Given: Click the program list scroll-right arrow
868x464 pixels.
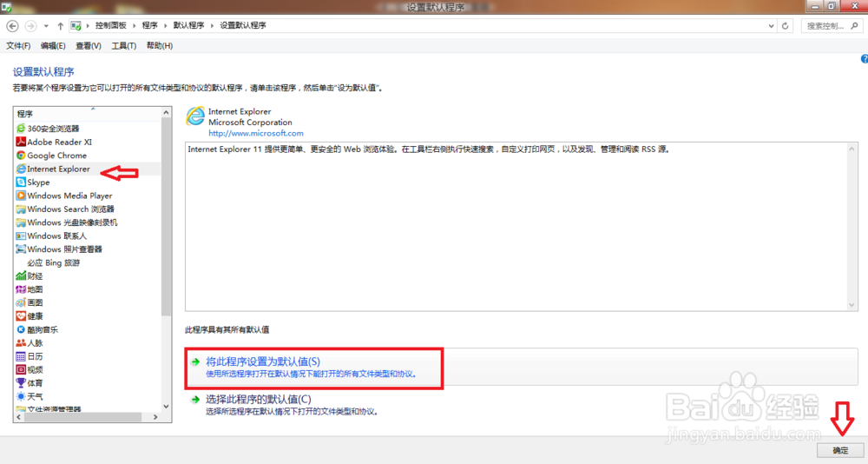Looking at the screenshot, I should point(155,417).
